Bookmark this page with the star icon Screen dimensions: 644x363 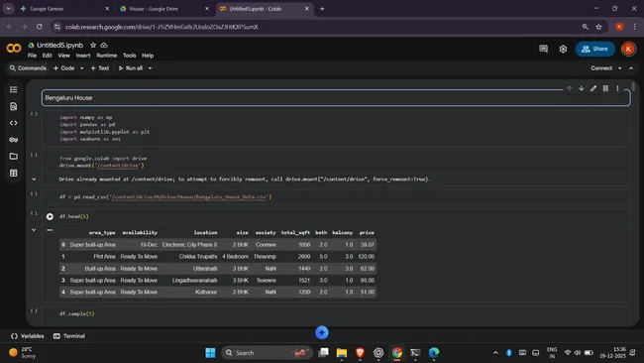pos(598,27)
